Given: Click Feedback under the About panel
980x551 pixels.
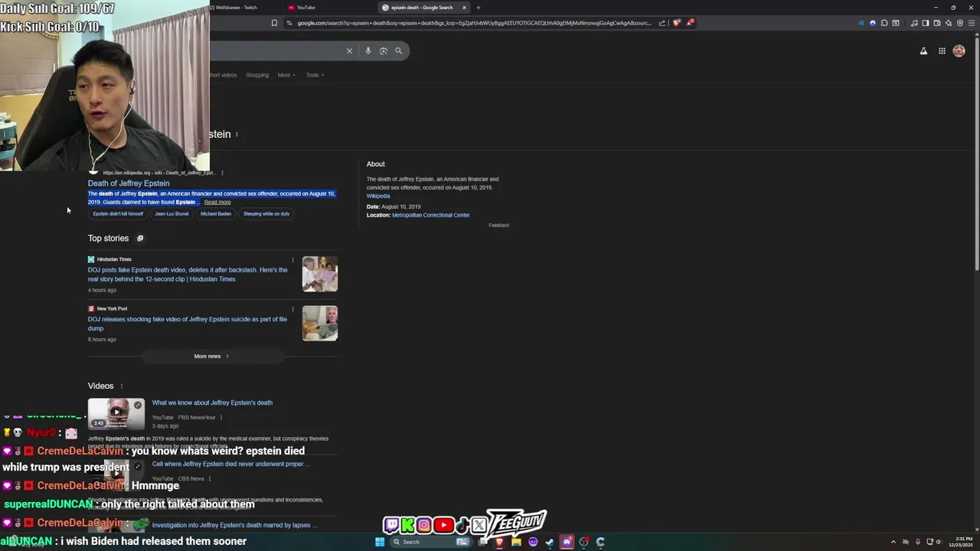Looking at the screenshot, I should pyautogui.click(x=498, y=226).
